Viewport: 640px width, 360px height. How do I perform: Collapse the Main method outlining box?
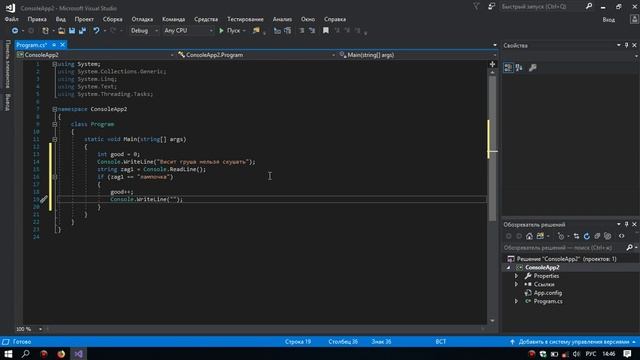point(55,139)
